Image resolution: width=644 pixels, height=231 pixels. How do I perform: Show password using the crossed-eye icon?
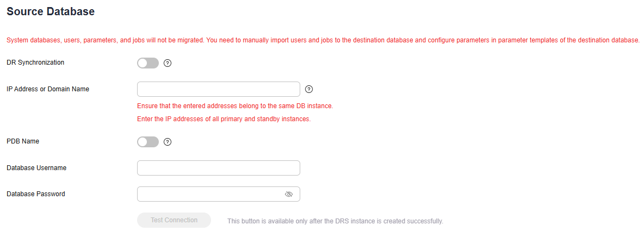click(x=289, y=194)
